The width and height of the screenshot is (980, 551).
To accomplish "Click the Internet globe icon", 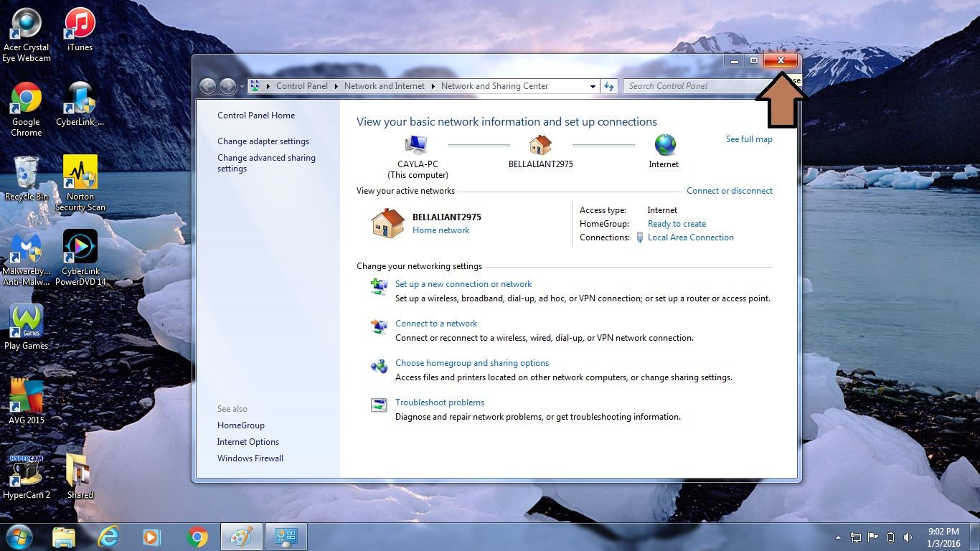I will 665,145.
